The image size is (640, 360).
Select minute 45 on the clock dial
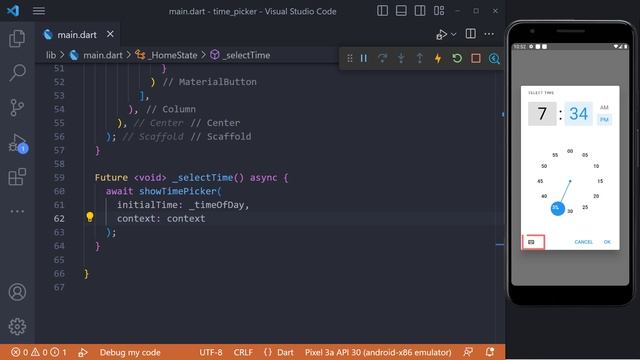point(540,181)
